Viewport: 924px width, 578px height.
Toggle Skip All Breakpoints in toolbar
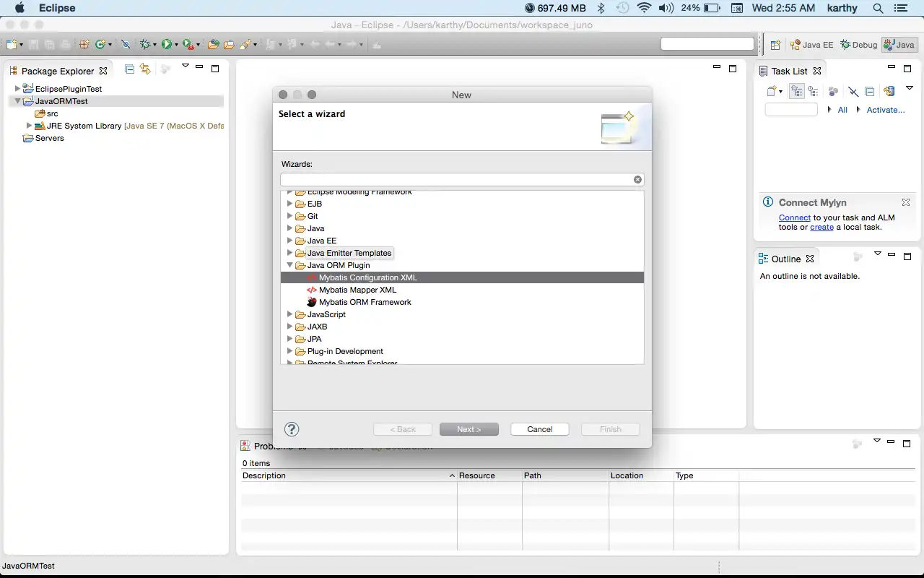pyautogui.click(x=126, y=45)
